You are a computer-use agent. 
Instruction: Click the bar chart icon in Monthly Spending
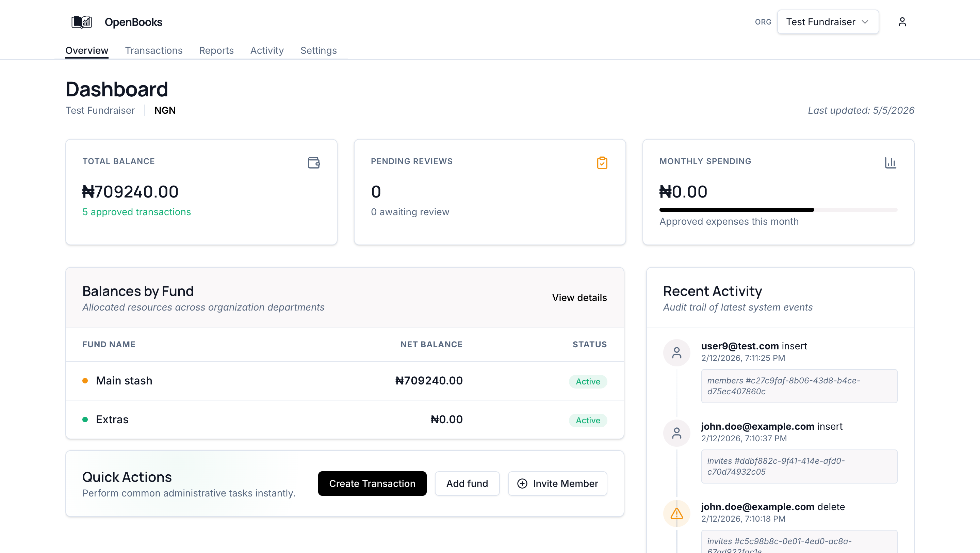coord(891,162)
